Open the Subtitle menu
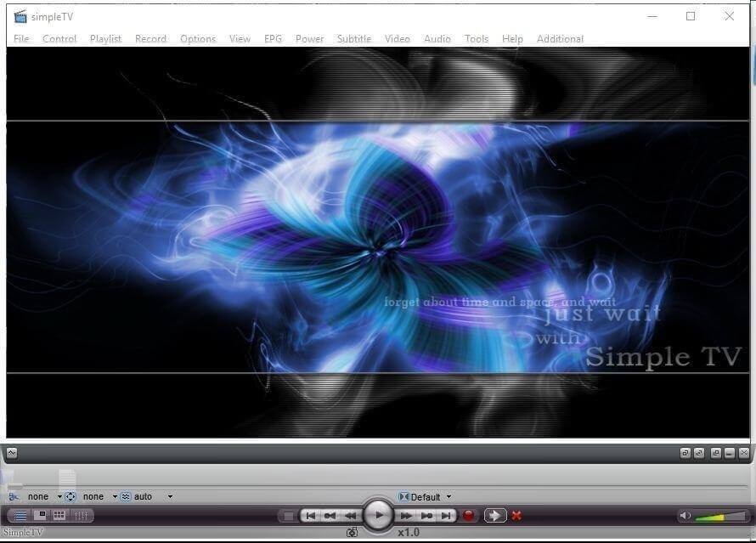 [354, 38]
